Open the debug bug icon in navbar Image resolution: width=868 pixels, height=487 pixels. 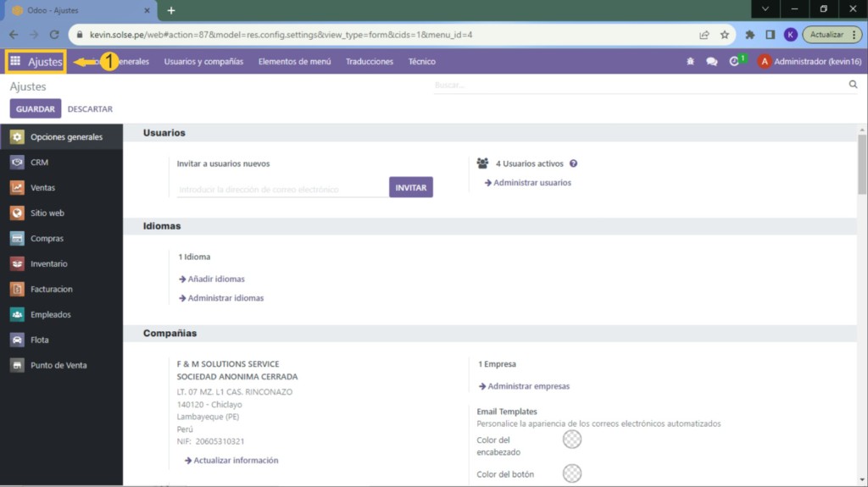pyautogui.click(x=690, y=62)
